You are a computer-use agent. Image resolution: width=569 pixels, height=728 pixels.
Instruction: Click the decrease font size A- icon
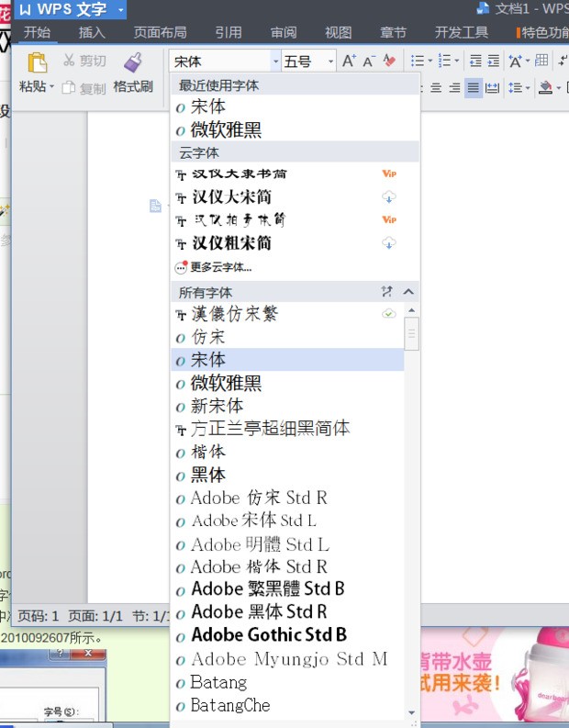(x=370, y=61)
